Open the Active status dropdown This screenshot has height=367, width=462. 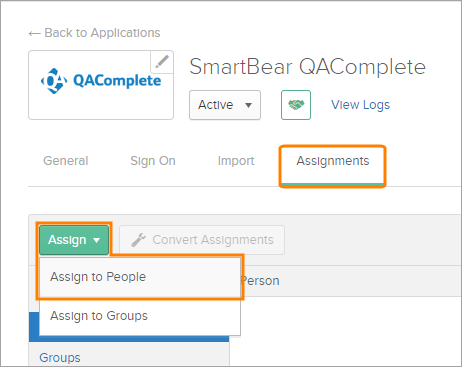225,105
